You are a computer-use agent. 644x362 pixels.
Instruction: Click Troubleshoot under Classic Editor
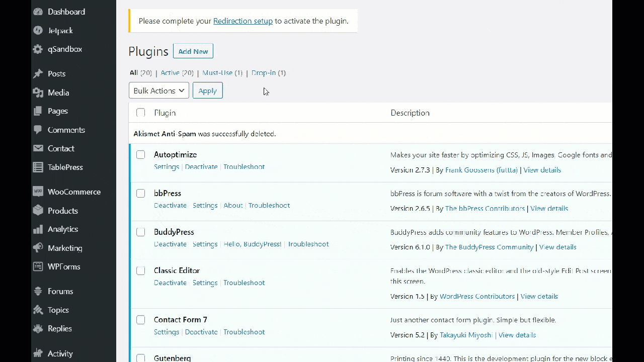point(244,283)
